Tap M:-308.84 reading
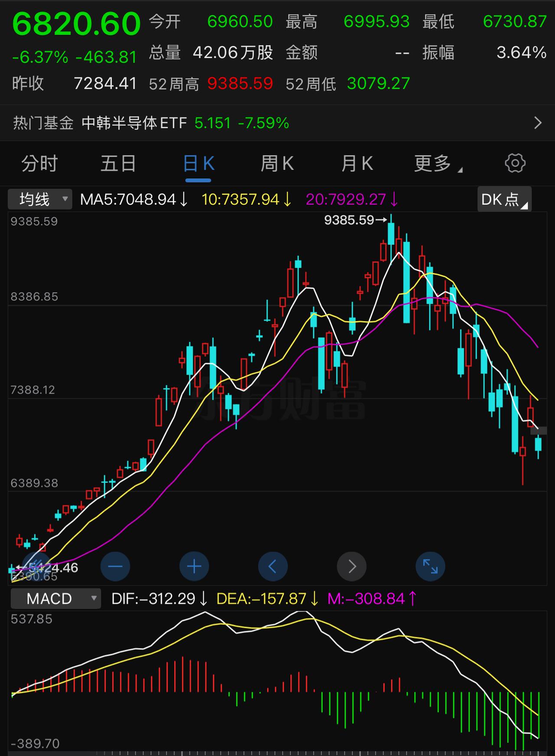Viewport: 555px width, 756px height. pos(372,599)
